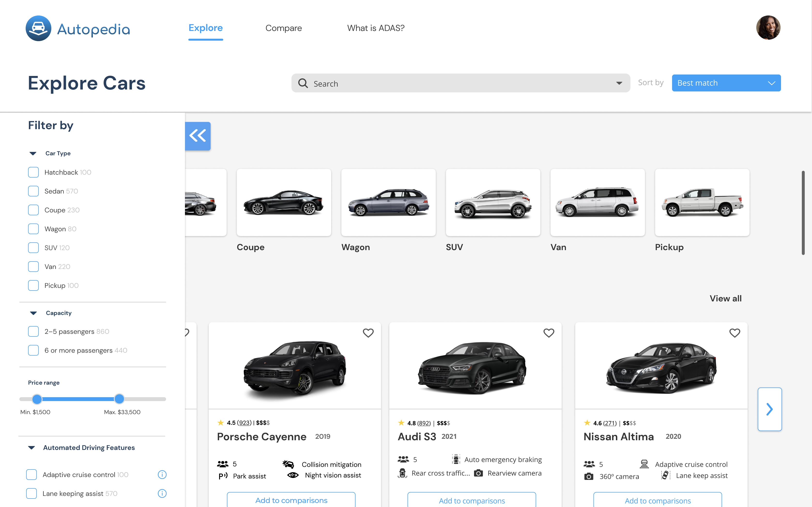Click the Search input field

click(461, 83)
